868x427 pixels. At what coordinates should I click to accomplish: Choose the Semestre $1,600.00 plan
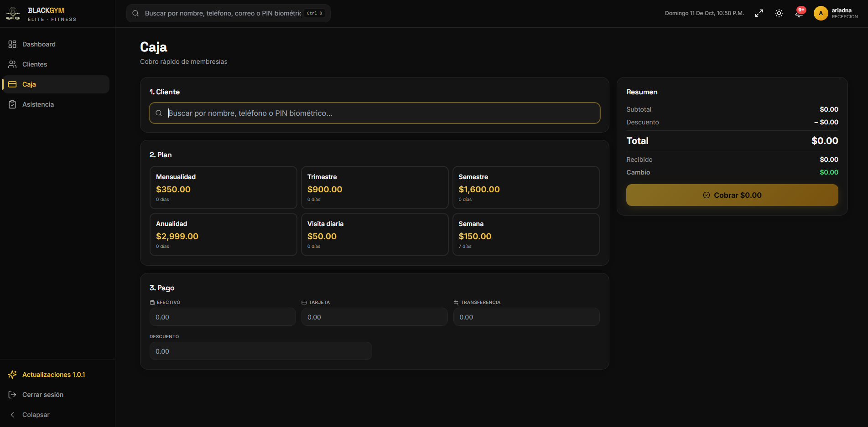coord(526,187)
